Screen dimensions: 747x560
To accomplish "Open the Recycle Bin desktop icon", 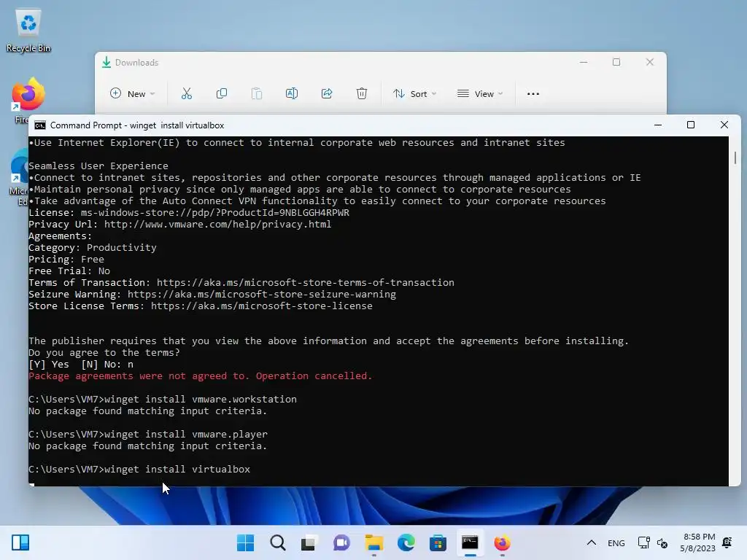I will (x=28, y=31).
